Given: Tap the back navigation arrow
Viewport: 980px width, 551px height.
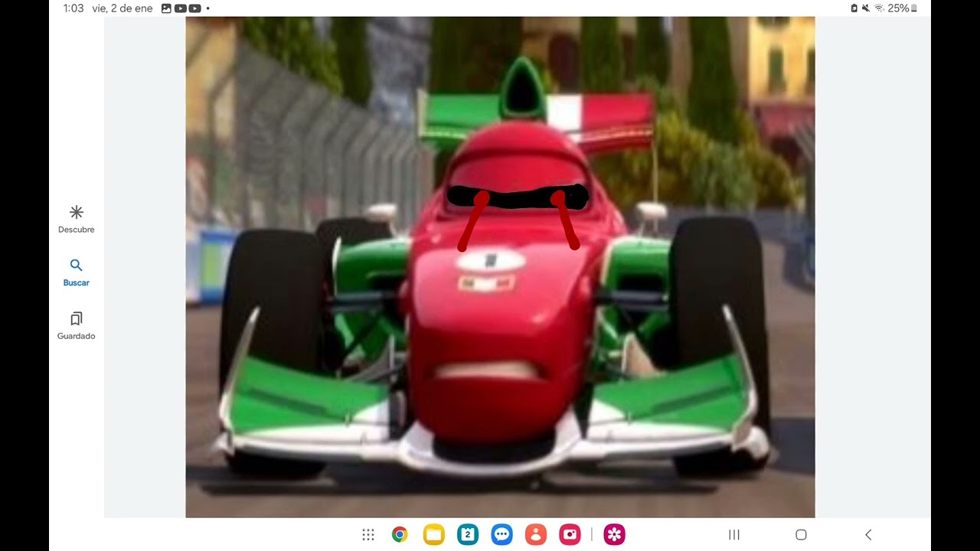Looking at the screenshot, I should [x=868, y=535].
